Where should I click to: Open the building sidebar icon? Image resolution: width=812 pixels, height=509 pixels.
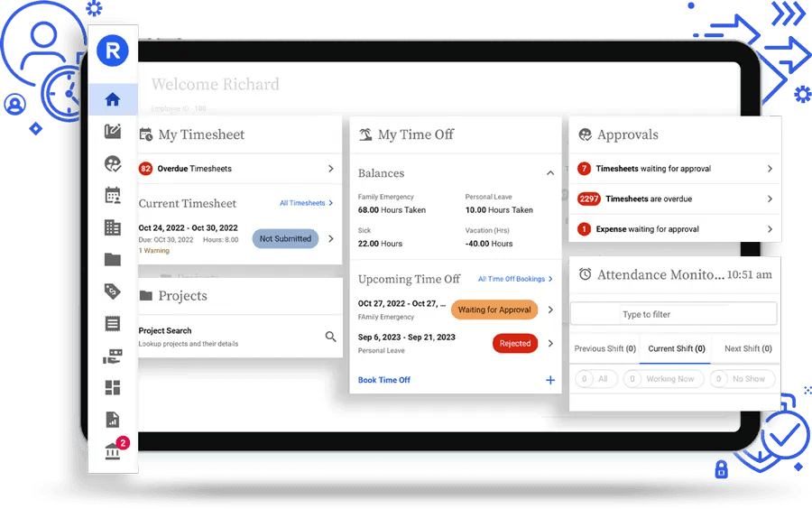click(x=113, y=227)
